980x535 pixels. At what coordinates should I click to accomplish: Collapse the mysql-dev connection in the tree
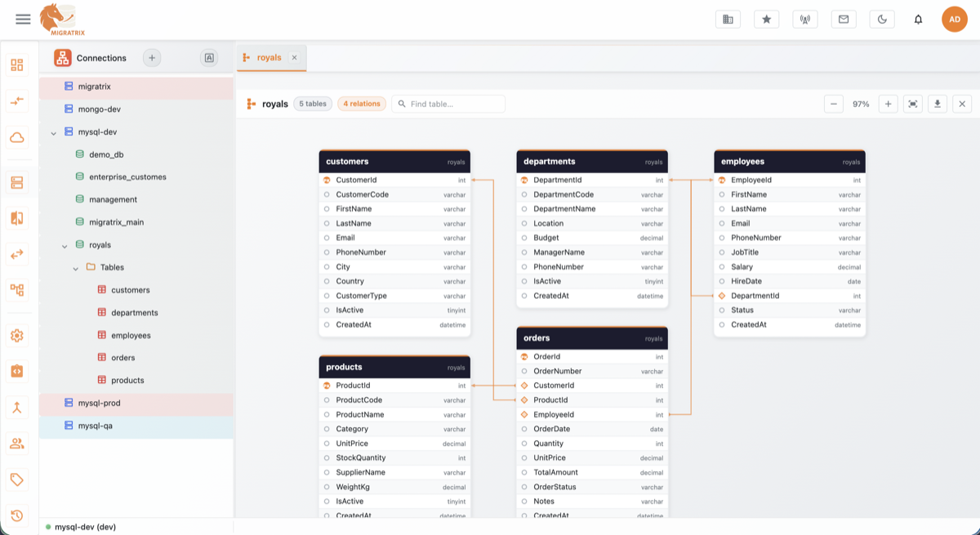click(54, 132)
